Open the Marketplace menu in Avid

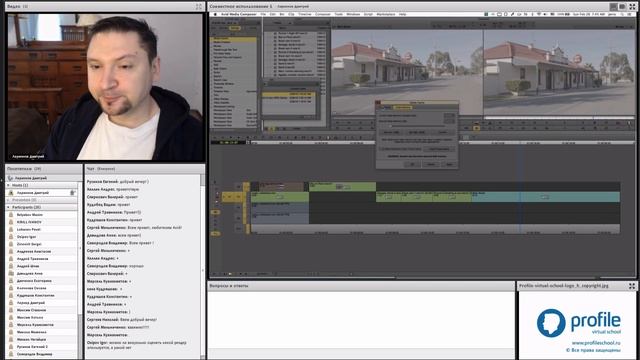click(386, 14)
